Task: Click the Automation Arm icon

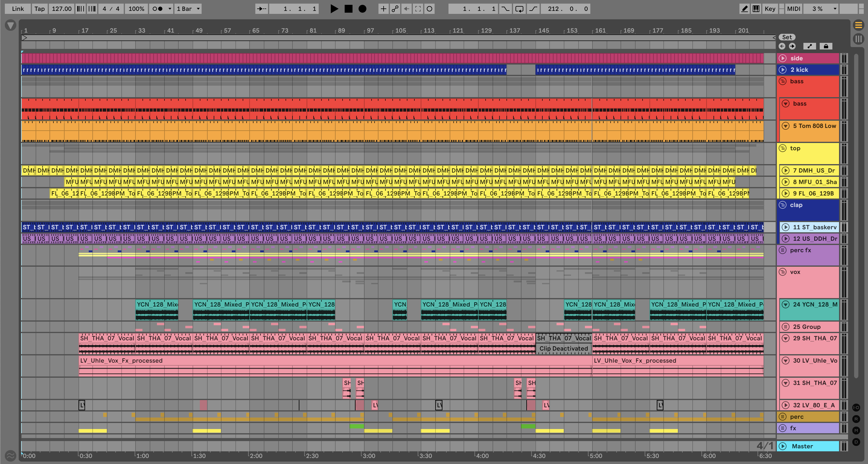Action: tap(395, 9)
